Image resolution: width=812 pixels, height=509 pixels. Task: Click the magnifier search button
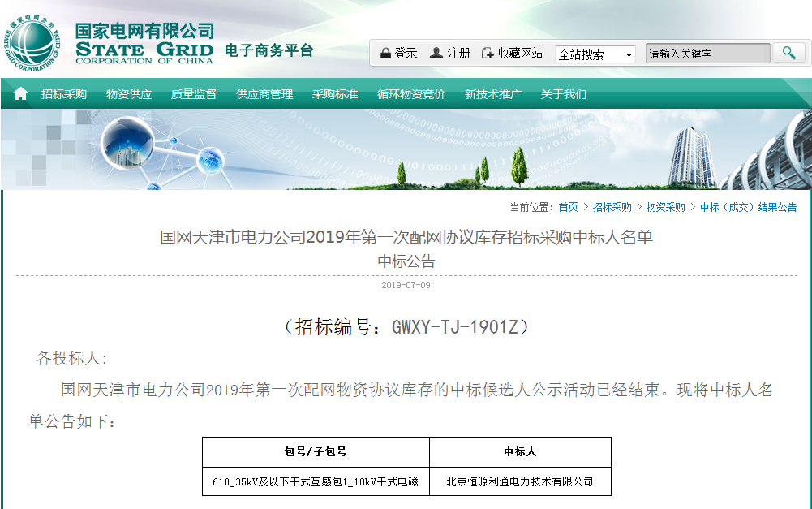tap(788, 53)
